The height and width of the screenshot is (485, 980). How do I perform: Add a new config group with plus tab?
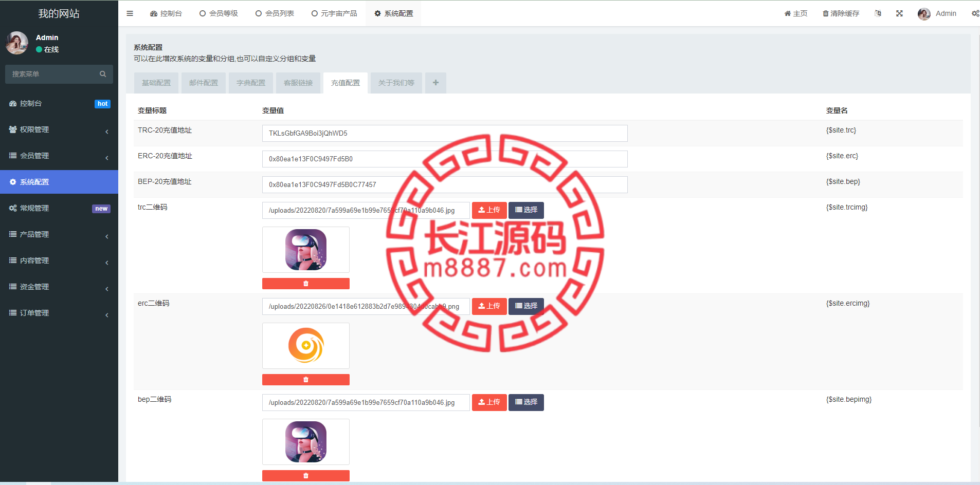(435, 83)
